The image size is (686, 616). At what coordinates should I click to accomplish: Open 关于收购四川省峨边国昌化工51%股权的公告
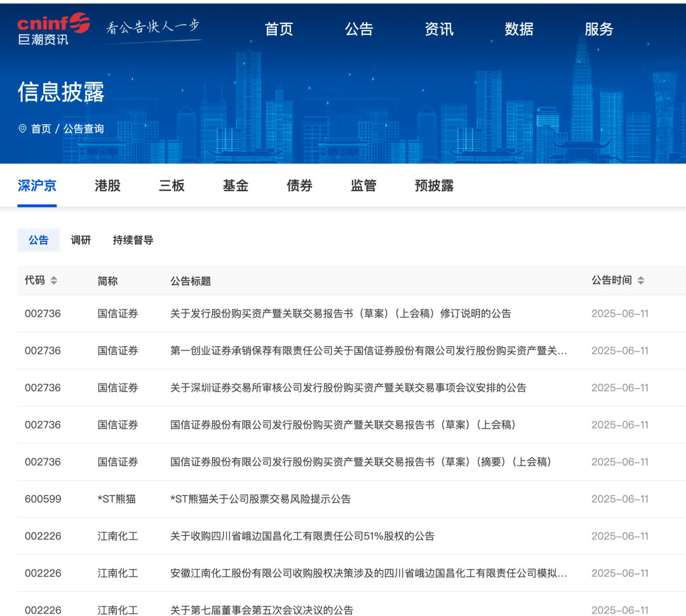[302, 536]
